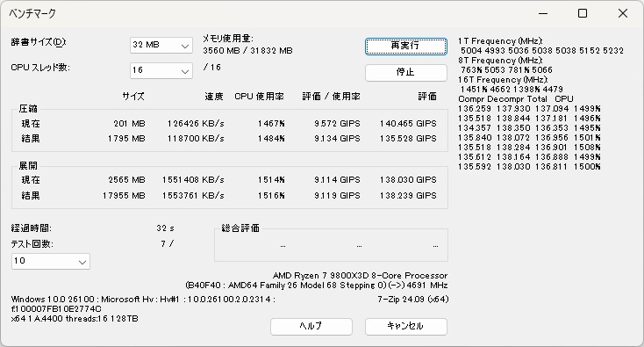This screenshot has height=347, width=644.
Task: Click compression result speed 118700 KB/s
Action: (x=196, y=139)
